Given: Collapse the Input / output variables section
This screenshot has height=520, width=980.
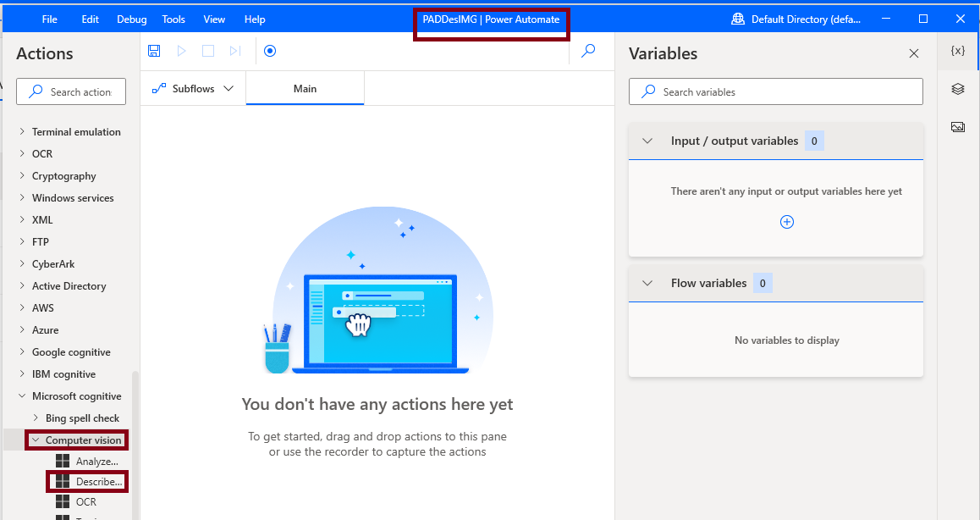Looking at the screenshot, I should click(x=647, y=141).
